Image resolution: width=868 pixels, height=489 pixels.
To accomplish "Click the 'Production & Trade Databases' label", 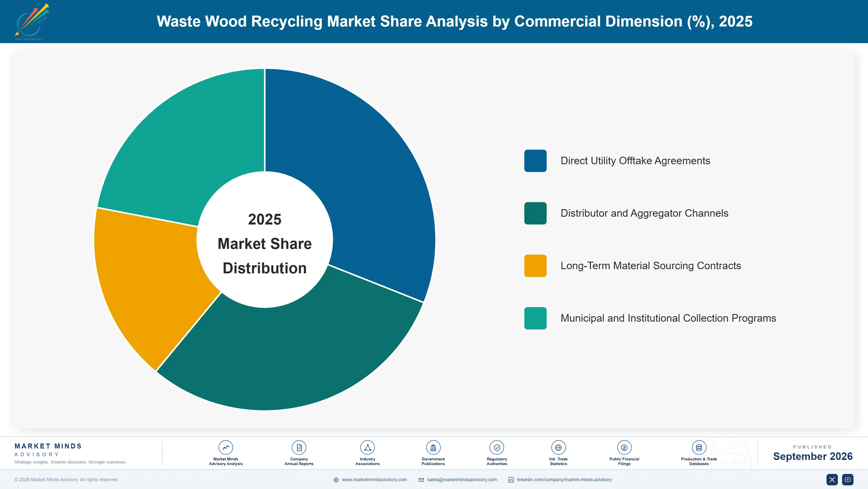I will click(x=699, y=461).
